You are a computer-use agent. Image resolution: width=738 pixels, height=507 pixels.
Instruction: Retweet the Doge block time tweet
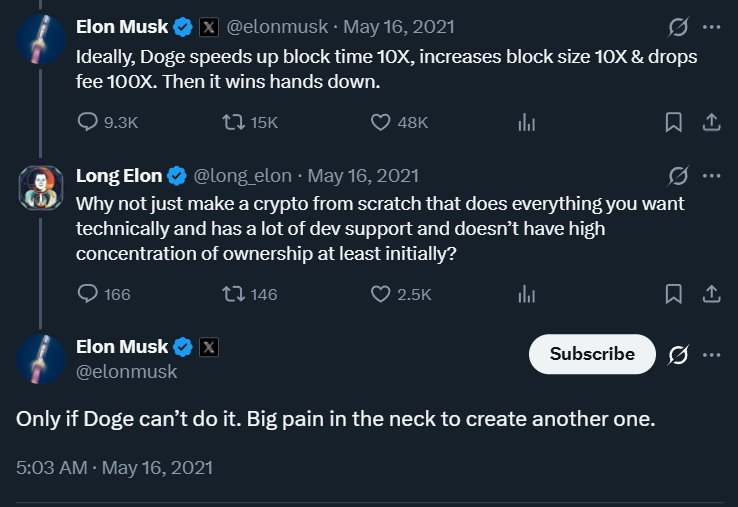point(232,122)
